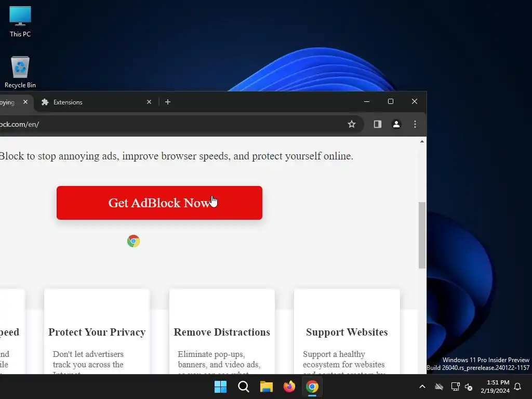532x399 pixels.
Task: Open a new tab with the plus button
Action: [168, 102]
